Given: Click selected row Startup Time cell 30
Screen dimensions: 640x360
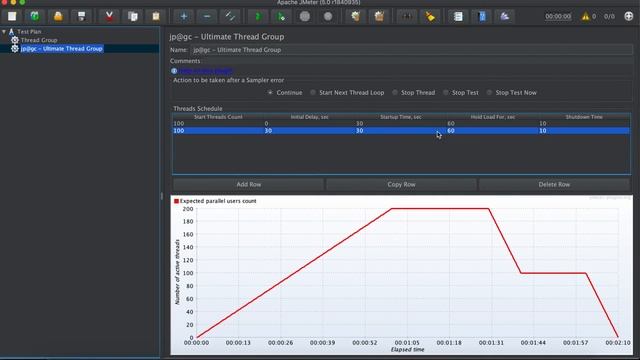Looking at the screenshot, I should coord(401,131).
